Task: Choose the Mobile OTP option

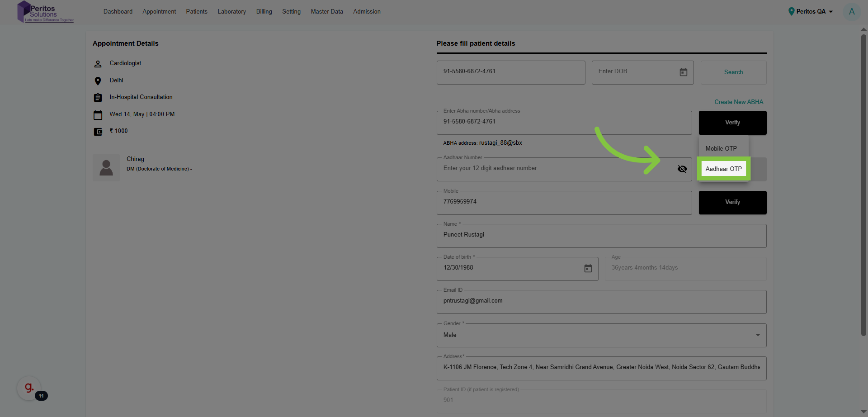Action: [x=721, y=148]
